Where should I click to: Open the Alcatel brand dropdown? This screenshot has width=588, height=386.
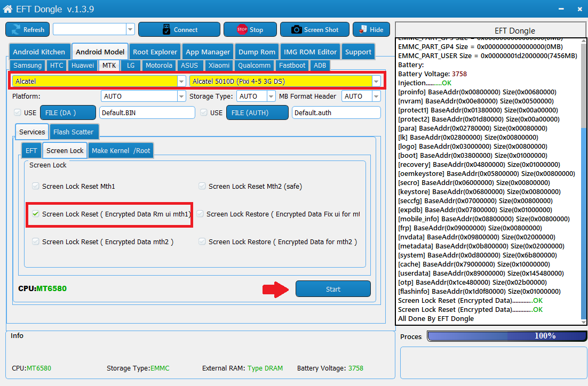coord(181,82)
